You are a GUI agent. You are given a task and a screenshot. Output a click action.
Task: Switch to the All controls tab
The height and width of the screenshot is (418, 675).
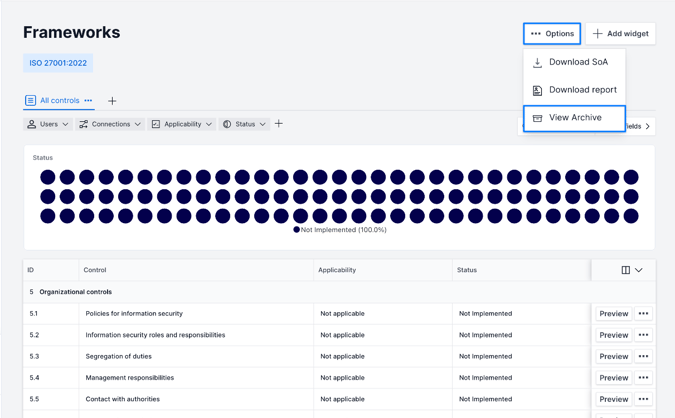(58, 101)
